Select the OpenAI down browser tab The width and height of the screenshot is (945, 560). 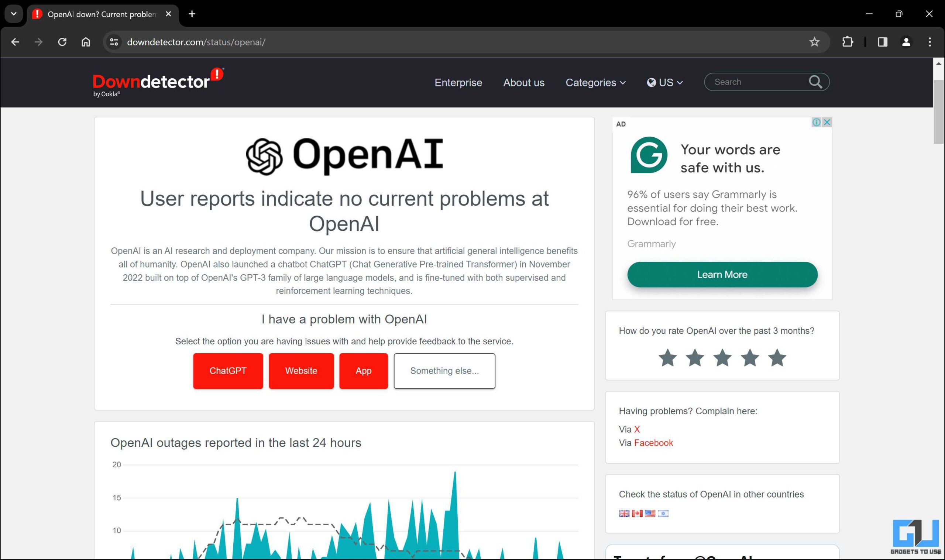(102, 14)
